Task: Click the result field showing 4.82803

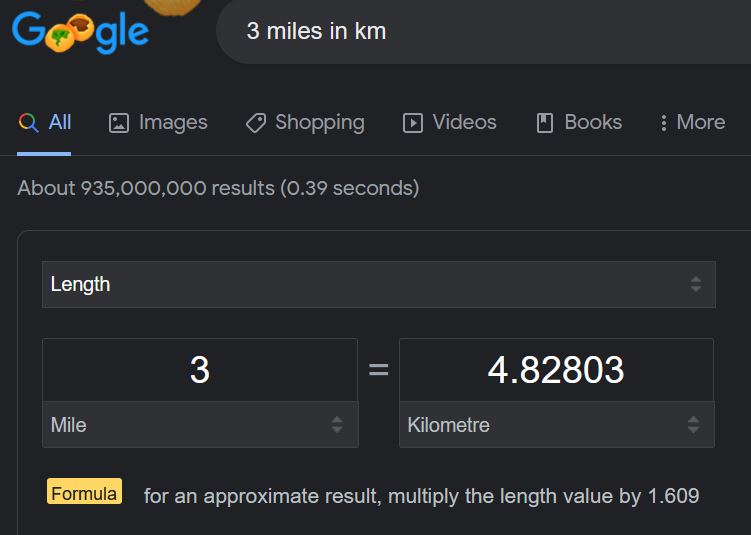Action: 556,370
